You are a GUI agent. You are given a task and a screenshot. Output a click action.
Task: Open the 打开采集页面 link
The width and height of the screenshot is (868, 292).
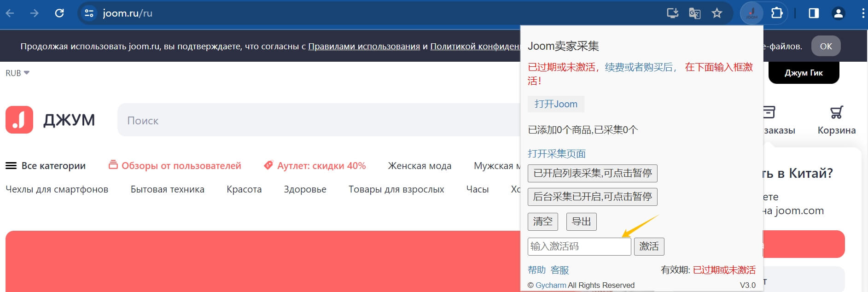557,154
